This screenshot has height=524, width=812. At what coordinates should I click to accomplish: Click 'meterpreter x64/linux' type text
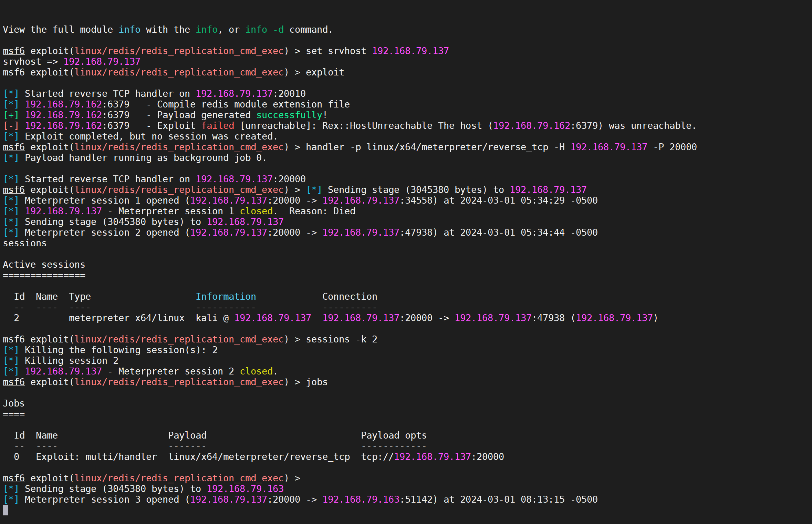click(126, 318)
